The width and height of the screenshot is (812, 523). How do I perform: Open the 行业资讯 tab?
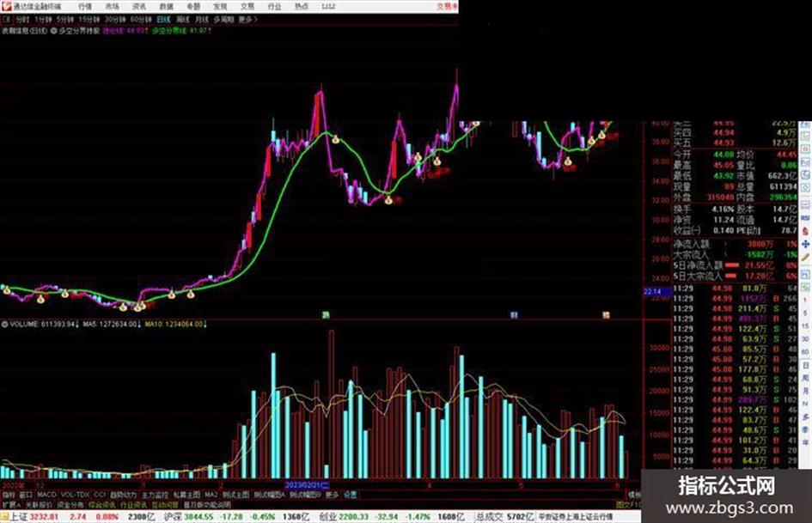coord(133,504)
